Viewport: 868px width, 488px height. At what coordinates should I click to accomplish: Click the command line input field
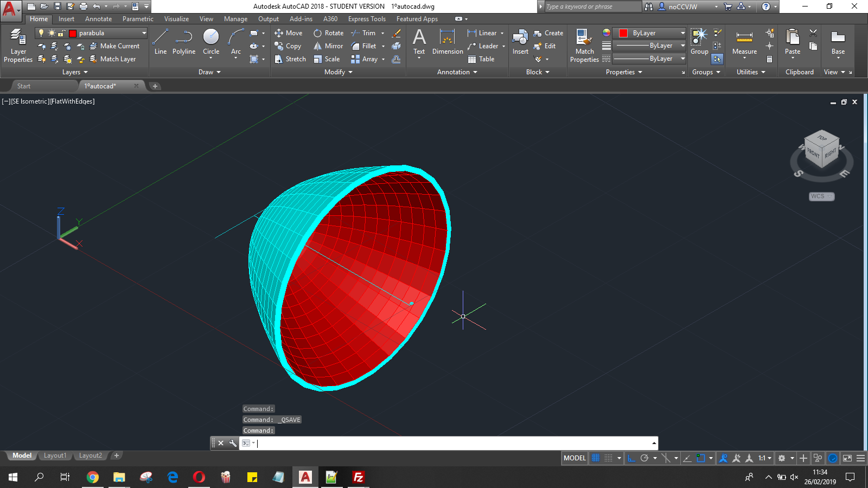(x=453, y=443)
